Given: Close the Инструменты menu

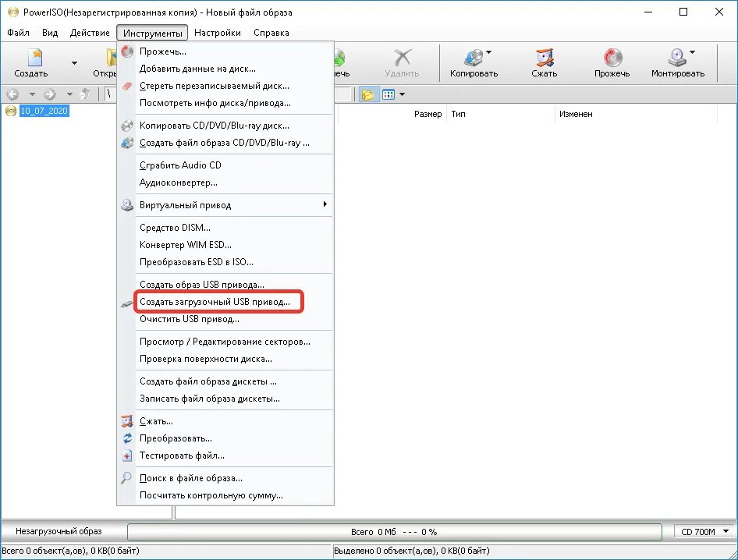Looking at the screenshot, I should click(x=152, y=33).
